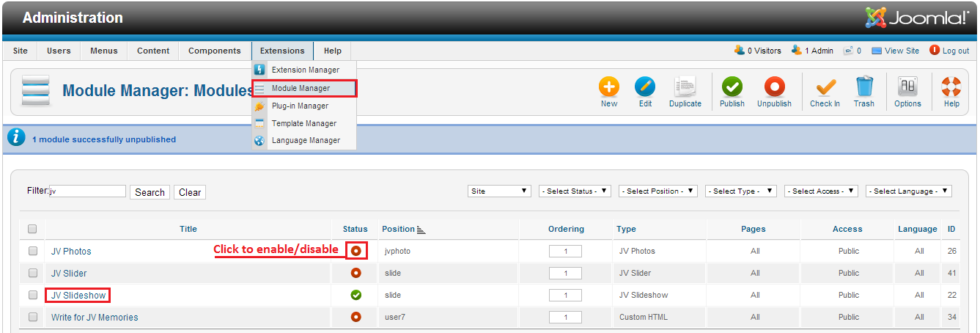Check the JV Slider row checkbox
Viewport: 980px width, 333px height.
click(x=32, y=273)
